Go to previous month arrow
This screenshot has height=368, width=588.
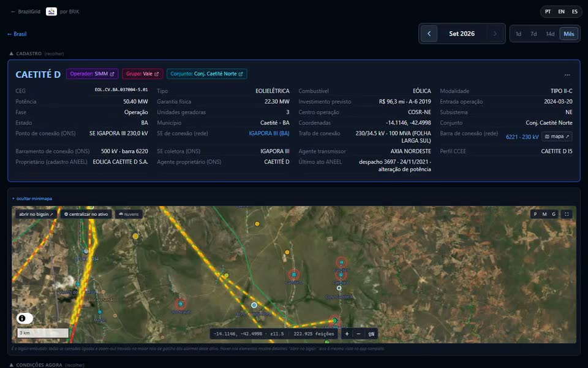[x=429, y=34]
